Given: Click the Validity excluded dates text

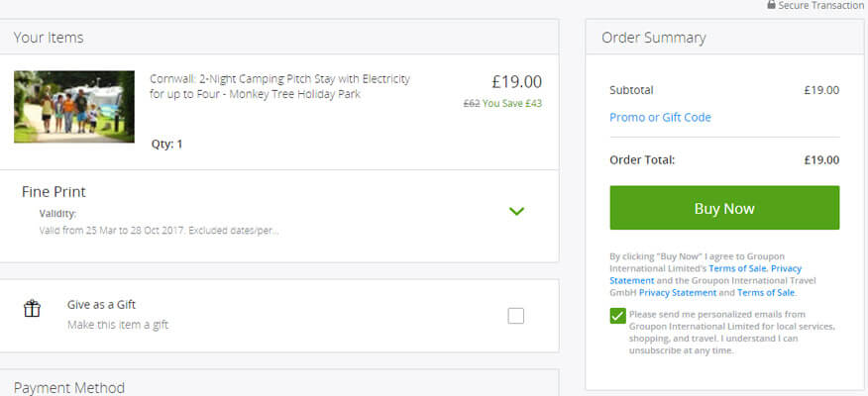Looking at the screenshot, I should click(x=159, y=230).
